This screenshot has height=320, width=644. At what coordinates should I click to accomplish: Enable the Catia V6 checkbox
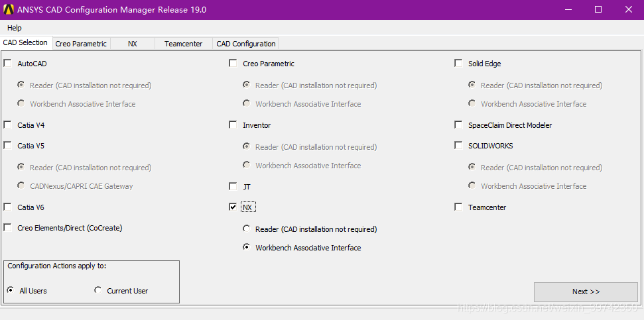click(x=8, y=207)
